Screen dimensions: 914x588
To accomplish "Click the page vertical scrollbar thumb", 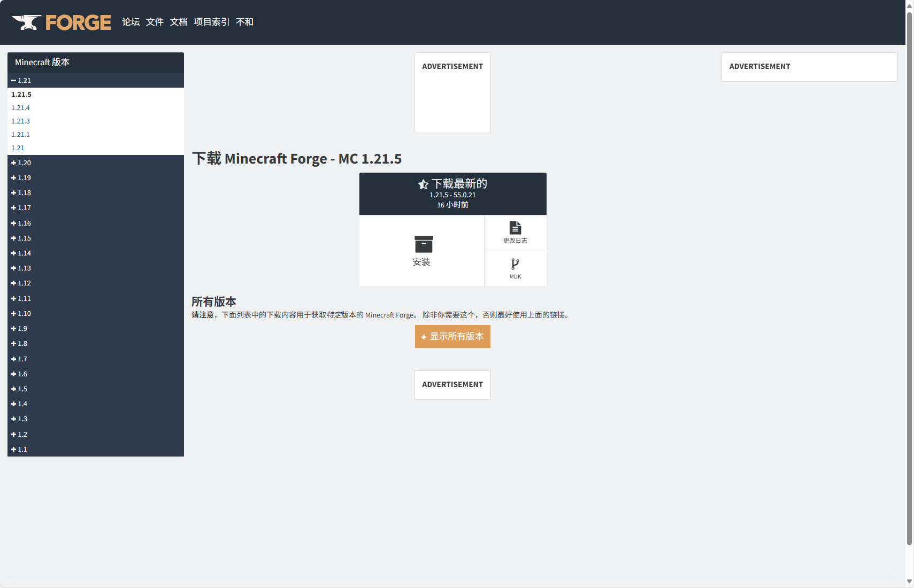I will coord(909,267).
